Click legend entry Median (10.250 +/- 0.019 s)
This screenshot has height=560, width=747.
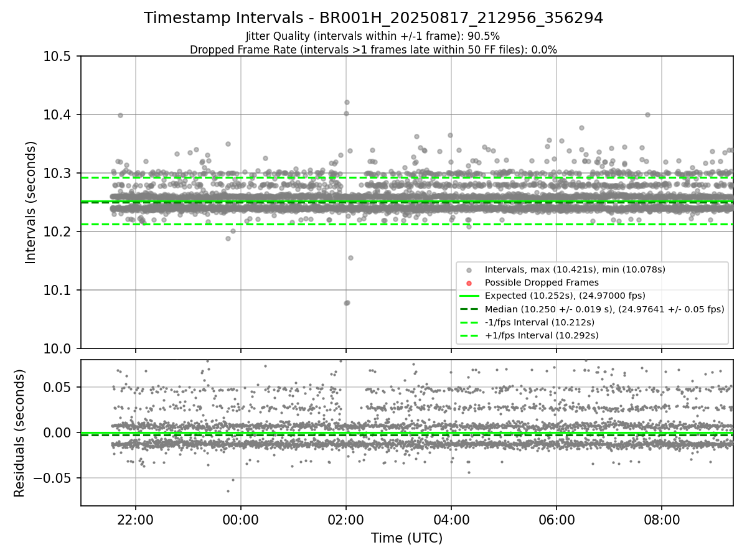pos(604,309)
